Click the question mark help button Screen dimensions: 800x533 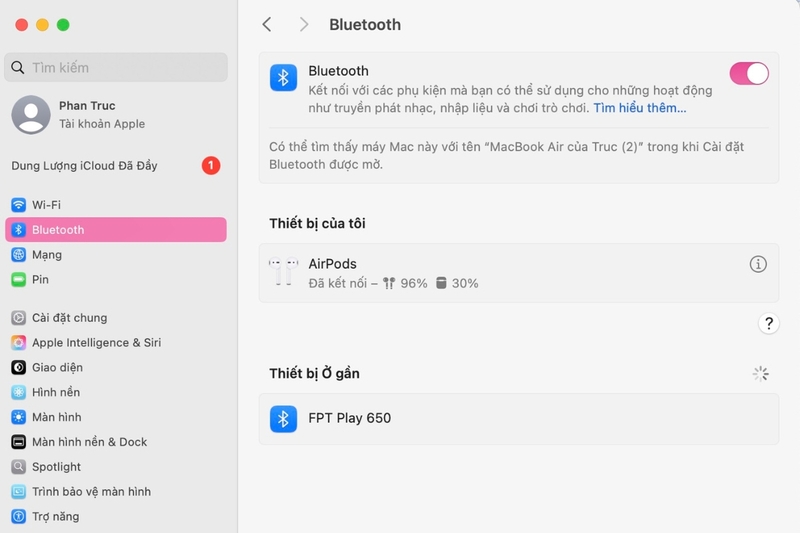[x=768, y=323]
